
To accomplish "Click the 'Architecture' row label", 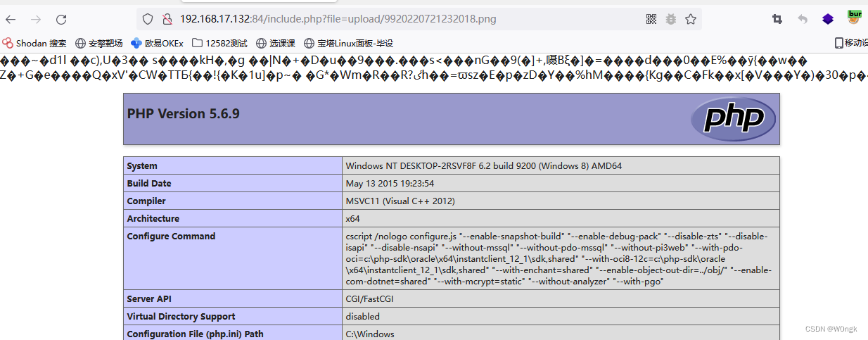I will click(x=153, y=219).
